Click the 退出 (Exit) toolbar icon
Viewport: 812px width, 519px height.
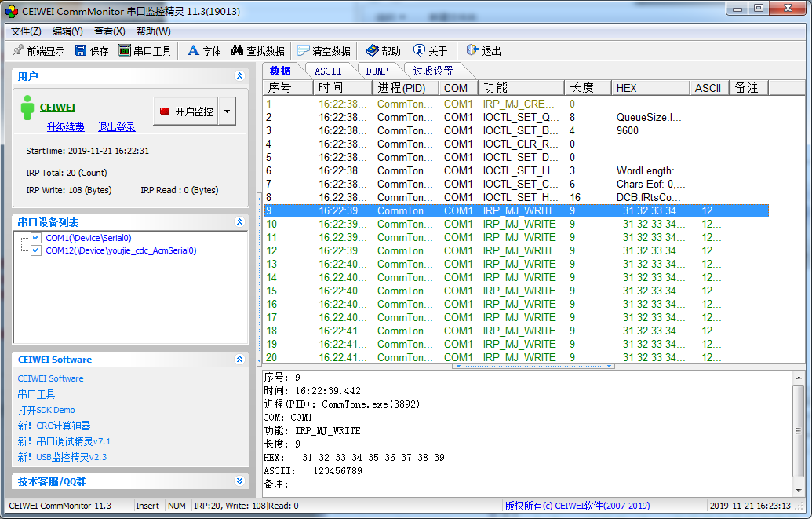point(472,49)
